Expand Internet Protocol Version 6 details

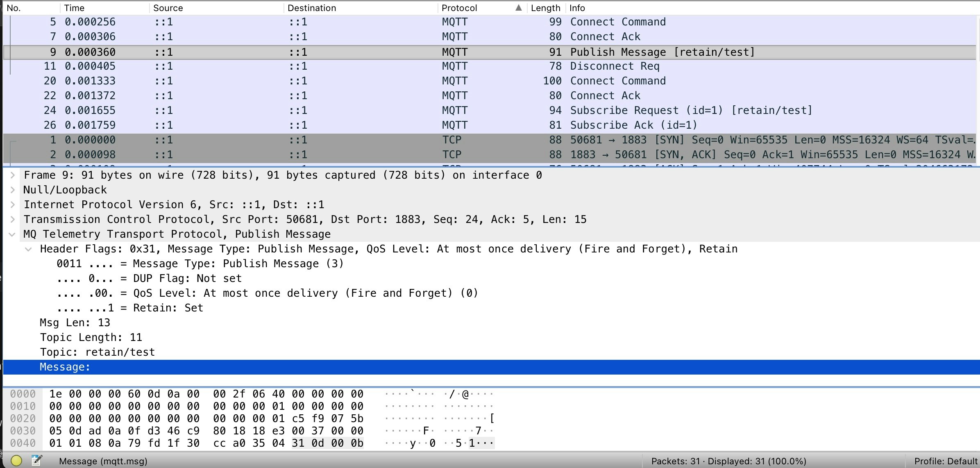tap(13, 205)
